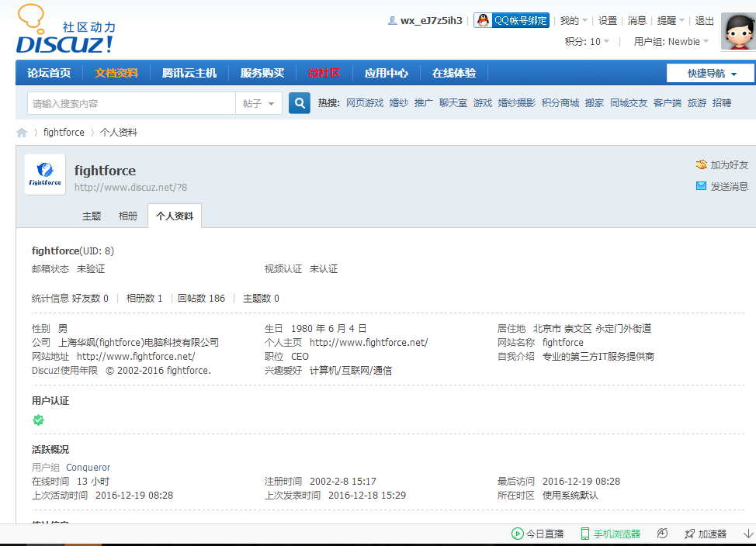Click the 加速器 rocket icon
Image resolution: width=756 pixels, height=546 pixels.
689,534
